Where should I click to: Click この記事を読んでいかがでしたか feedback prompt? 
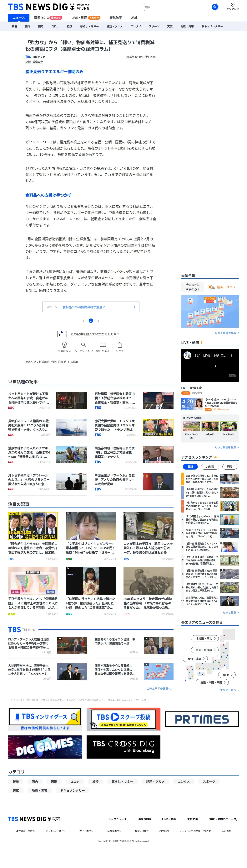[x=95, y=334]
